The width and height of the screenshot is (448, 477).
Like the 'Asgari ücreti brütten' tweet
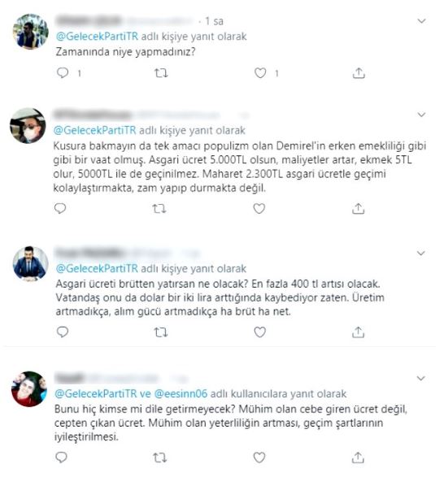coord(260,332)
